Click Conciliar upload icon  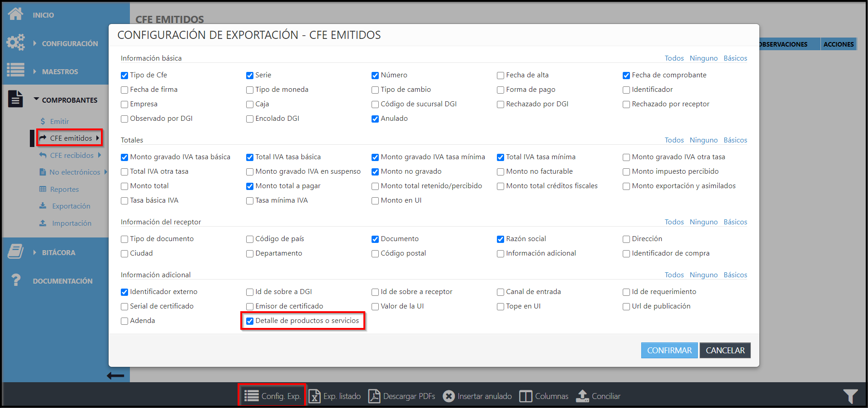(582, 396)
